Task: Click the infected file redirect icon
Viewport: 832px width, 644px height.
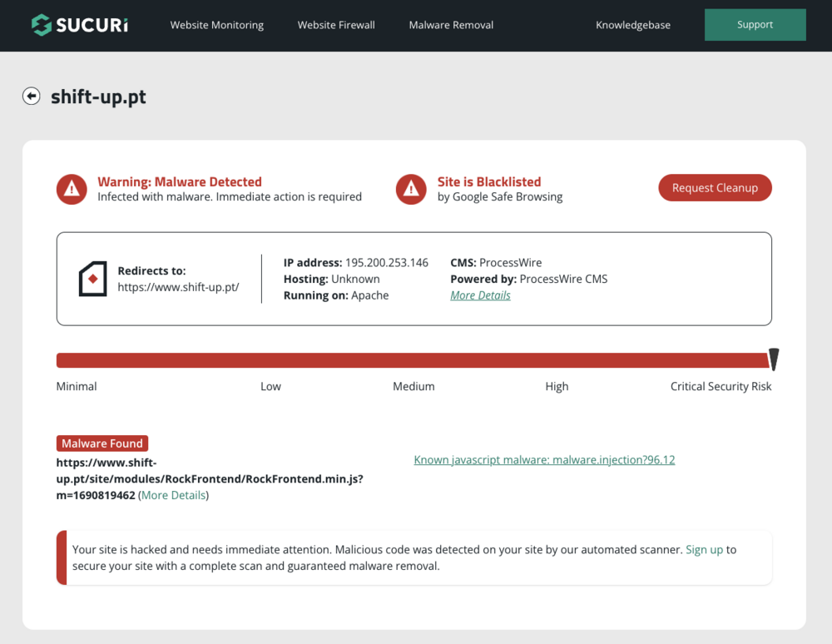Action: [x=92, y=279]
